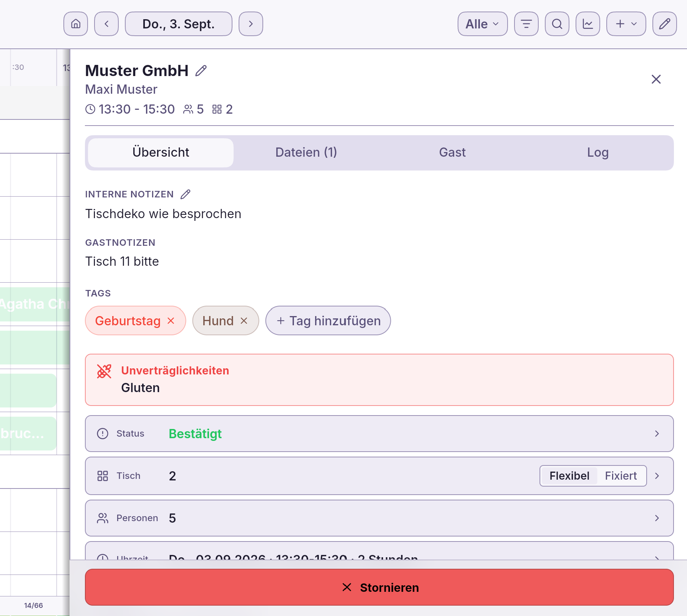Open the Alle filter dropdown

483,24
